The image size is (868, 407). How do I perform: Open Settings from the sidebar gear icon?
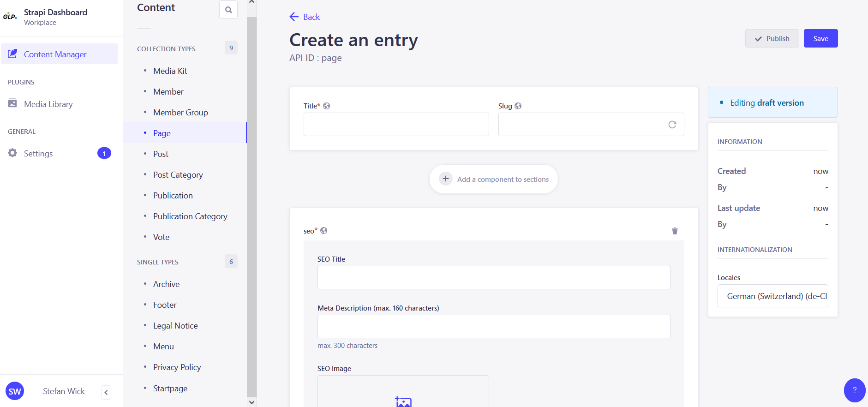pyautogui.click(x=12, y=153)
